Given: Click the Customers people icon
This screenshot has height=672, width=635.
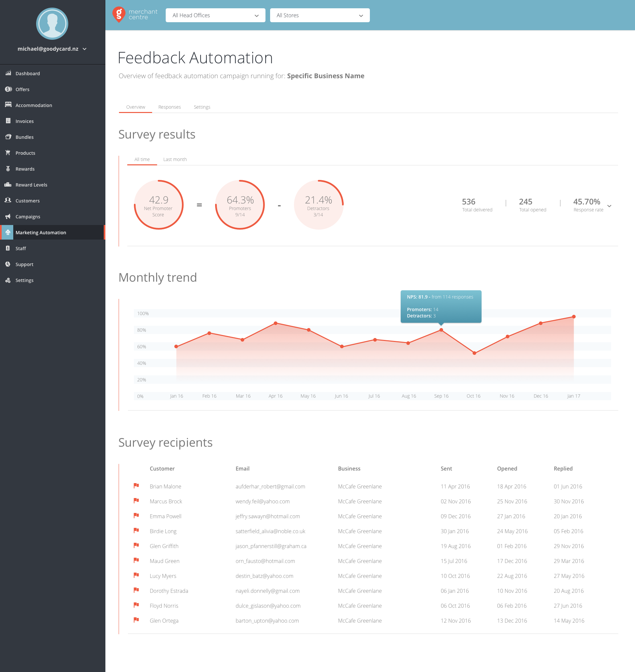Looking at the screenshot, I should click(8, 200).
